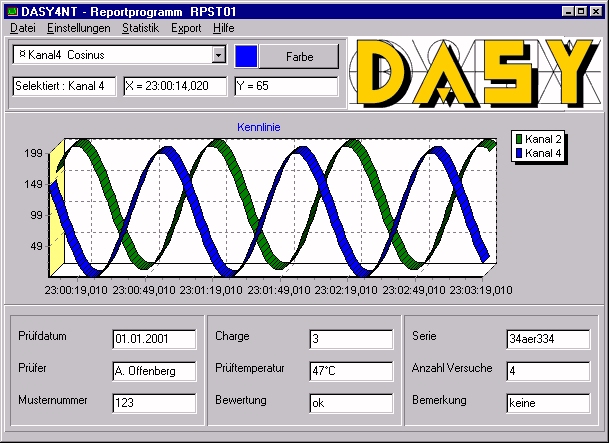Viewport: 609px width, 443px height.
Task: Open the Export menu
Action: tap(186, 28)
